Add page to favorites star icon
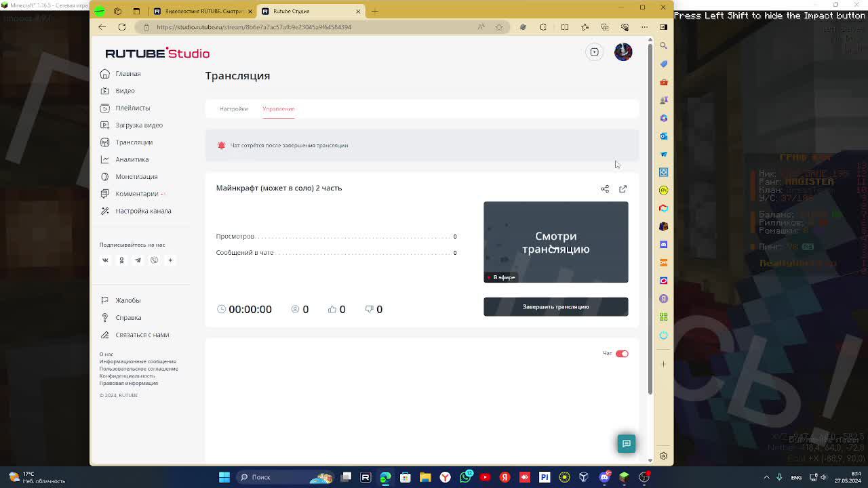Viewport: 868px width, 488px height. [x=499, y=27]
